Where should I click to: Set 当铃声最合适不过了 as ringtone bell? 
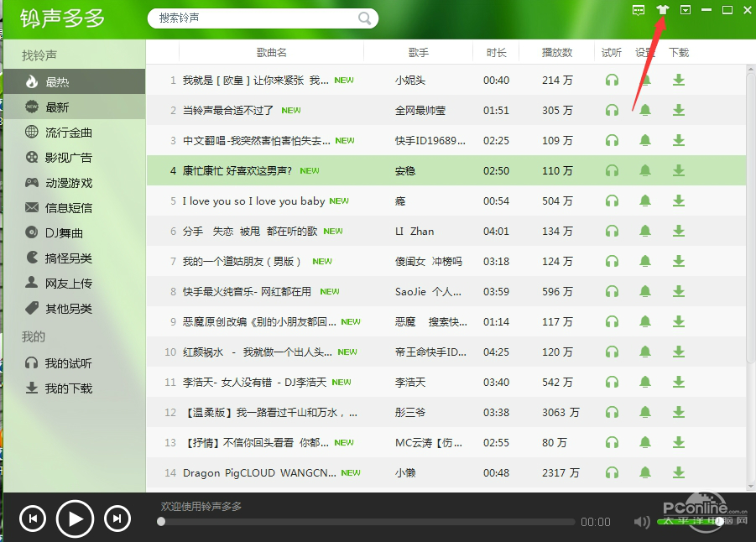click(645, 111)
